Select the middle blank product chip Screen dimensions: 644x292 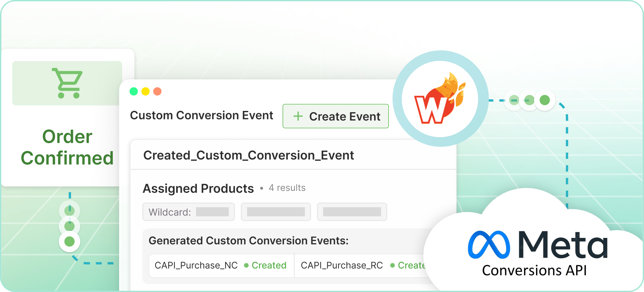pos(276,212)
